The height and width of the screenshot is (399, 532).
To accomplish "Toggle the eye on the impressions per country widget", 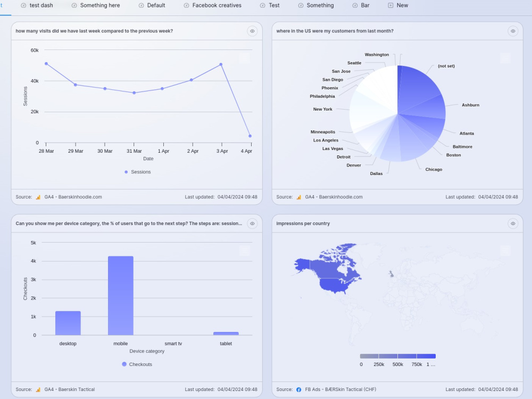I will (512, 223).
